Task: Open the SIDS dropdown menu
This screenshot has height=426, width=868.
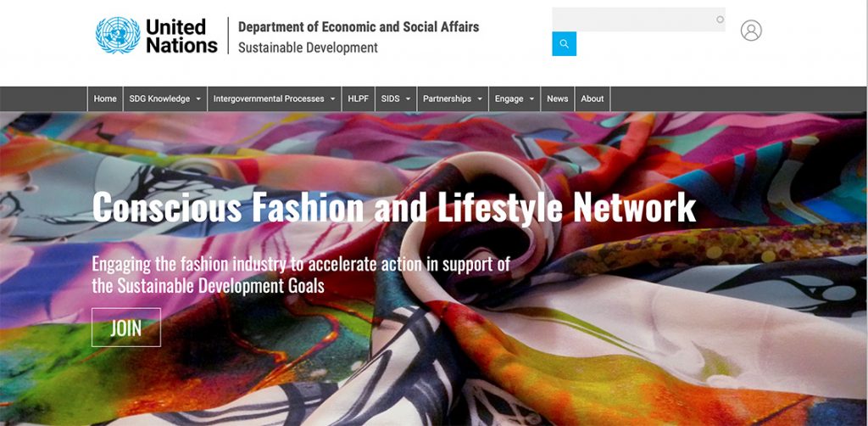Action: (x=396, y=98)
